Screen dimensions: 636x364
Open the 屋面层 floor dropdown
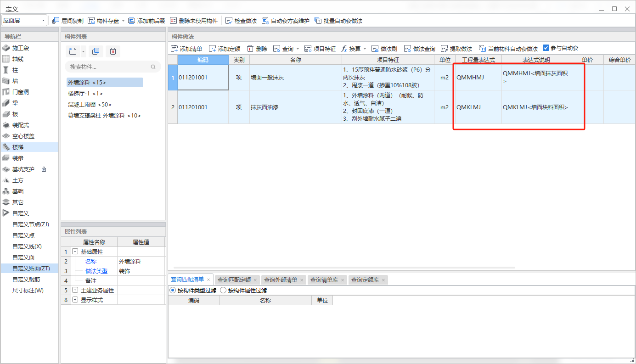pos(24,21)
